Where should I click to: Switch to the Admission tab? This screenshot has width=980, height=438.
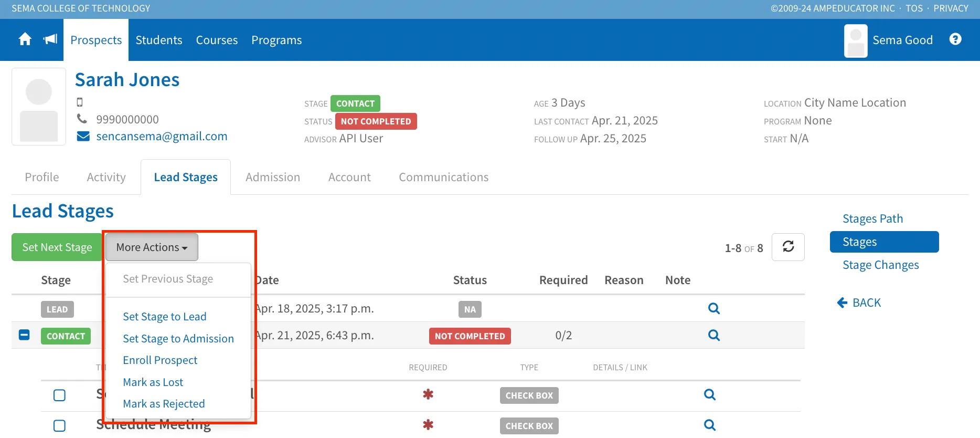pyautogui.click(x=273, y=177)
